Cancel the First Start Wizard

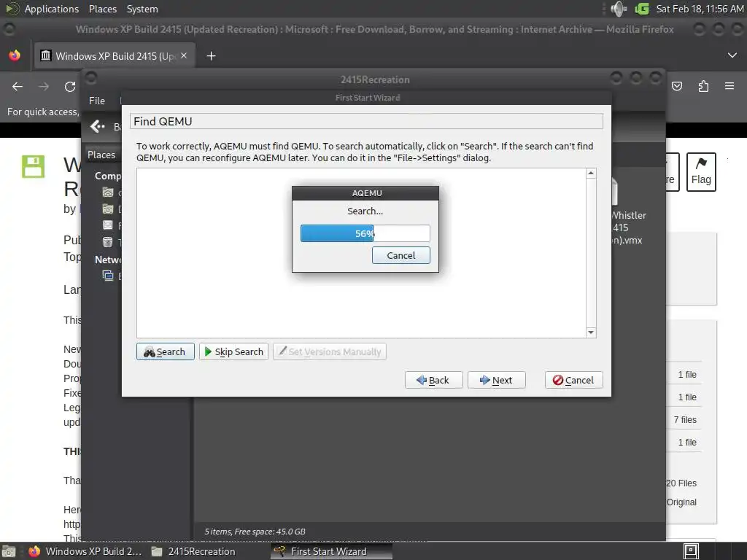click(573, 380)
